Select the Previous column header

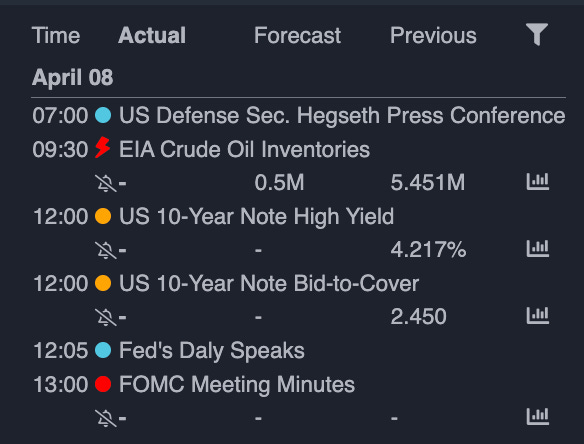point(433,35)
